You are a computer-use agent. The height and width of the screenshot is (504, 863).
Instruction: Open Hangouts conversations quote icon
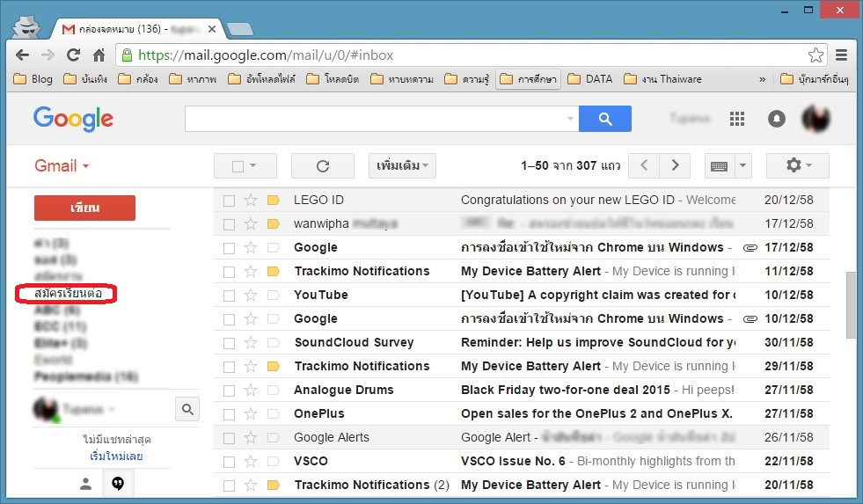click(118, 484)
